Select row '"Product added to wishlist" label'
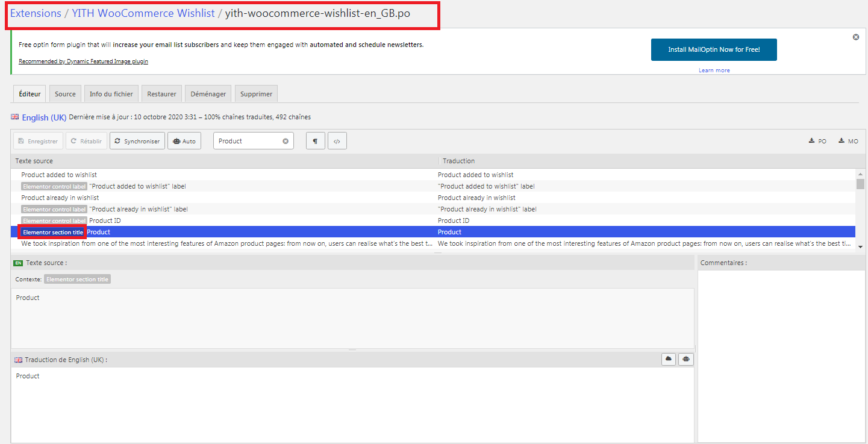 click(x=433, y=186)
